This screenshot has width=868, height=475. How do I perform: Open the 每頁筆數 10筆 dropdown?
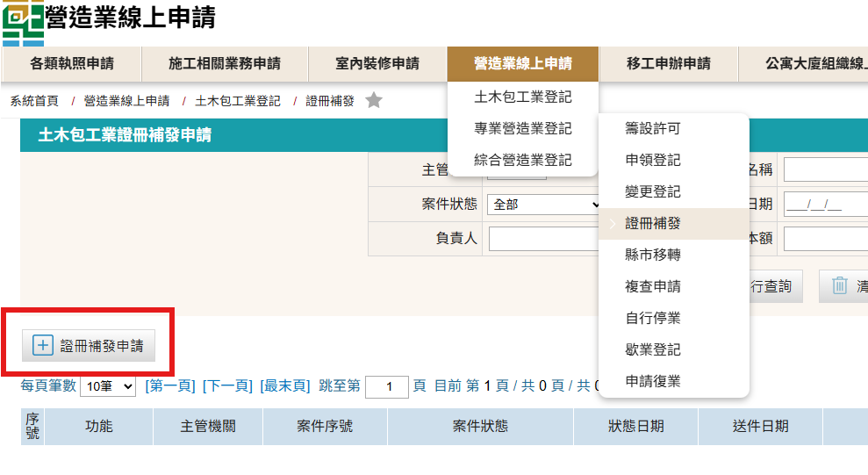[107, 386]
